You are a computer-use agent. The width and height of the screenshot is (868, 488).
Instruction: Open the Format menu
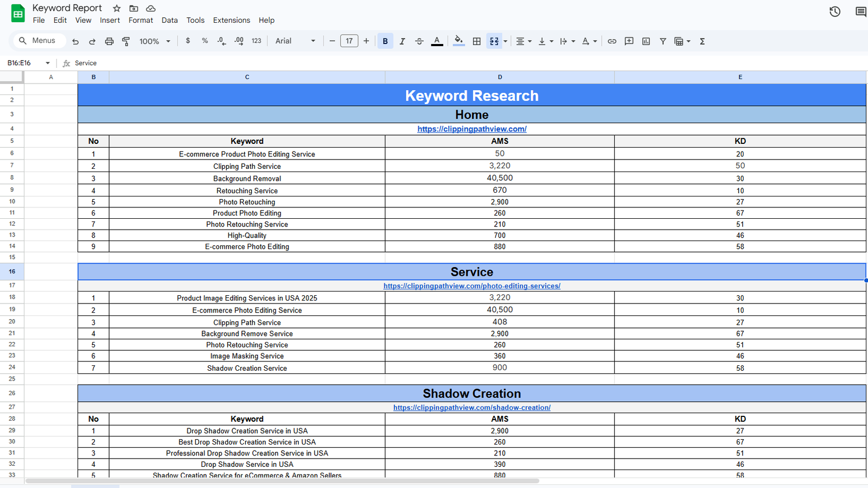pos(141,20)
